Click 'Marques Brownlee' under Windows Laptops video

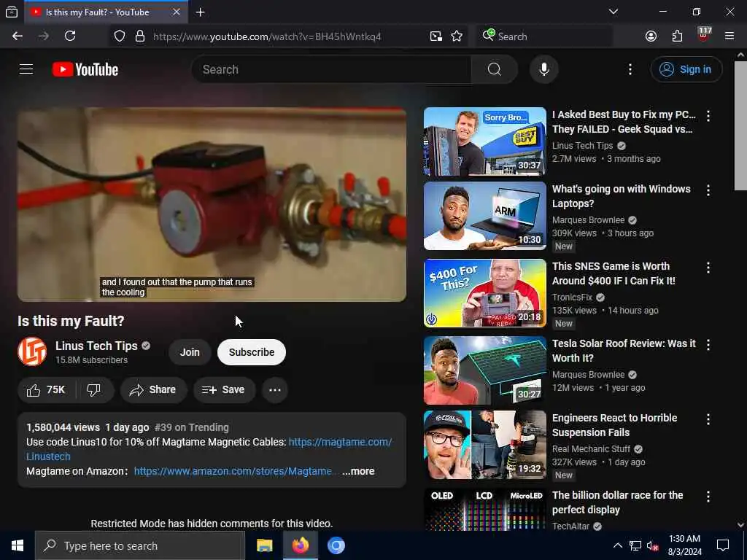pyautogui.click(x=589, y=220)
